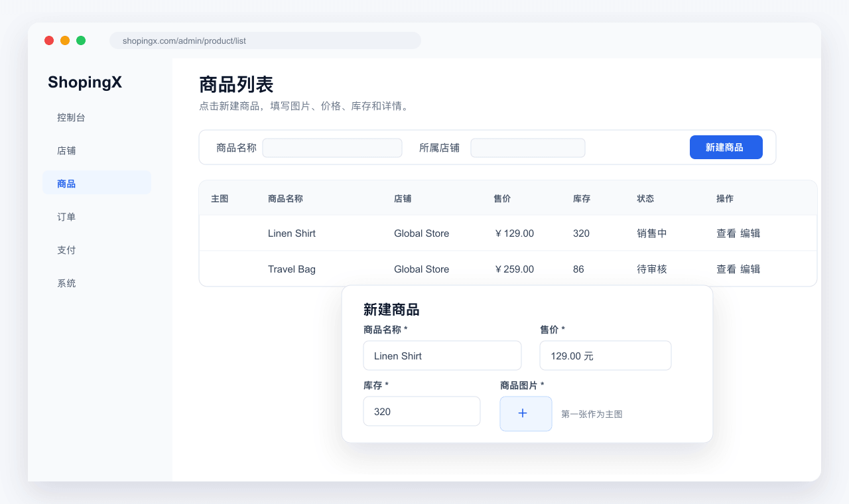The image size is (849, 504).
Task: Click the yellow minimize window button
Action: tap(65, 40)
